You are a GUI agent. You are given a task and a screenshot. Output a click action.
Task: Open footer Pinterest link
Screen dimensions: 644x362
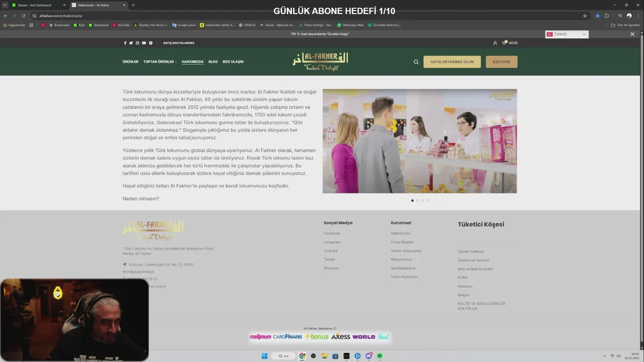pos(331,268)
